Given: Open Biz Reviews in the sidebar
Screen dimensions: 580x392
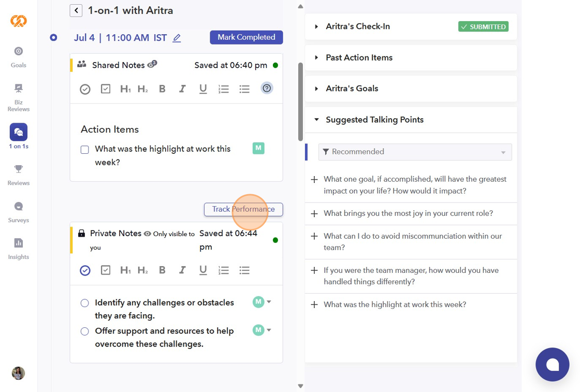Looking at the screenshot, I should (19, 98).
